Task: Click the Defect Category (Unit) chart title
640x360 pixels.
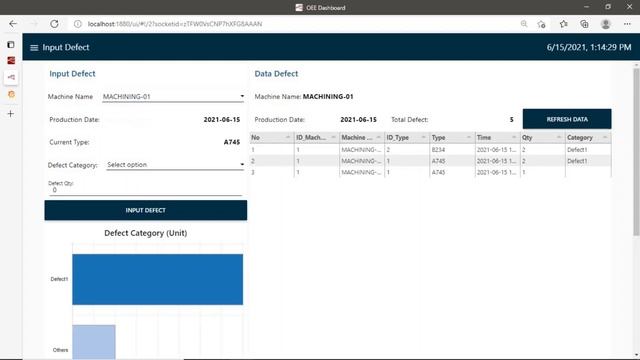Action: [x=146, y=233]
